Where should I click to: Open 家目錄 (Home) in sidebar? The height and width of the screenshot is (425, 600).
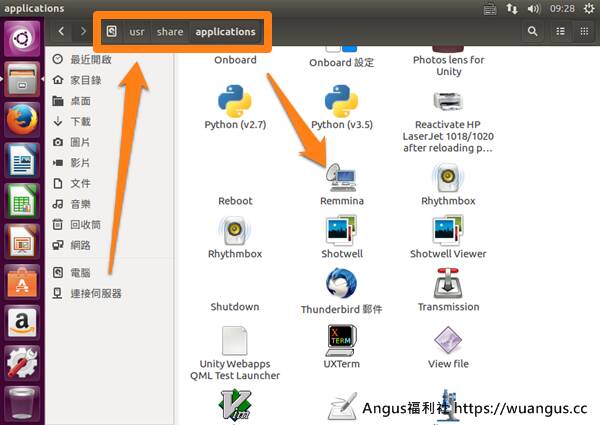tap(109, 80)
